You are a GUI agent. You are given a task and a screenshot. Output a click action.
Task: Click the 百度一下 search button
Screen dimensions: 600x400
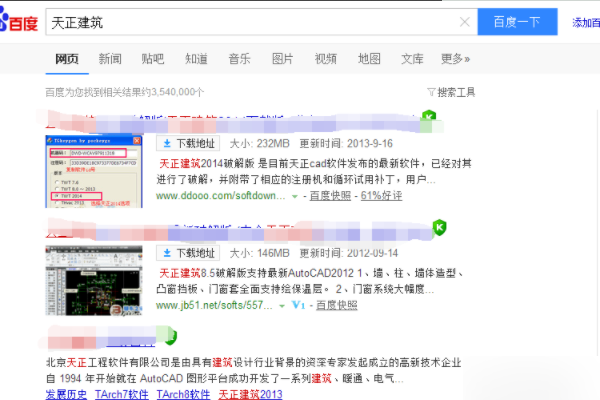tap(517, 22)
